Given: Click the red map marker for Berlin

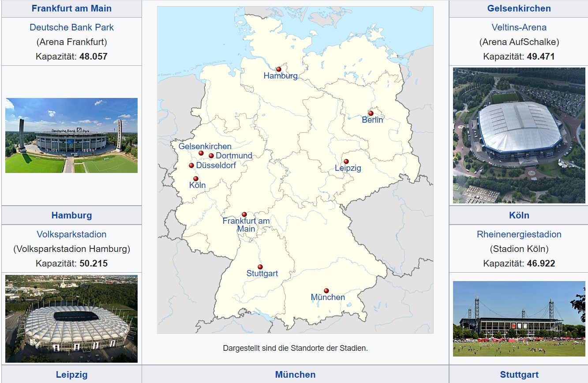Looking at the screenshot, I should point(371,113).
